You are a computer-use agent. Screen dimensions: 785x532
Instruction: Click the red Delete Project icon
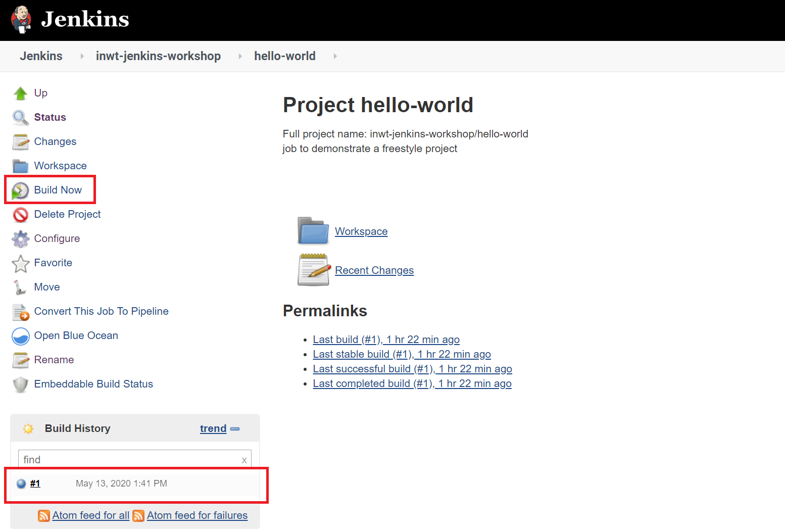coord(21,215)
